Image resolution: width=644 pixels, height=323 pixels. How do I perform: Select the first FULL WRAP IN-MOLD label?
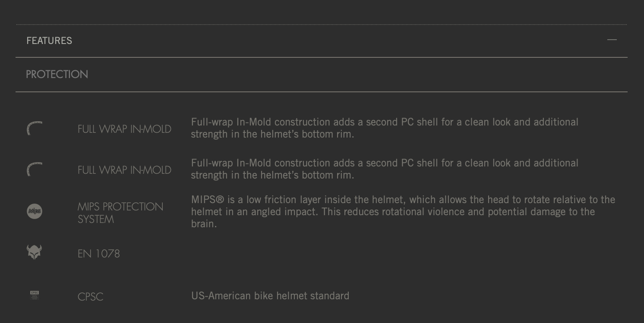(124, 129)
